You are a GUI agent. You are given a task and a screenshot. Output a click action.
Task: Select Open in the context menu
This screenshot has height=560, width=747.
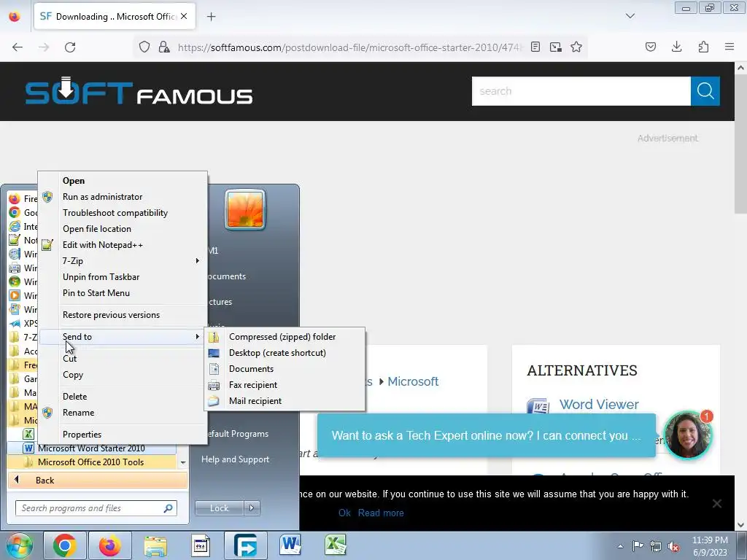click(123, 181)
